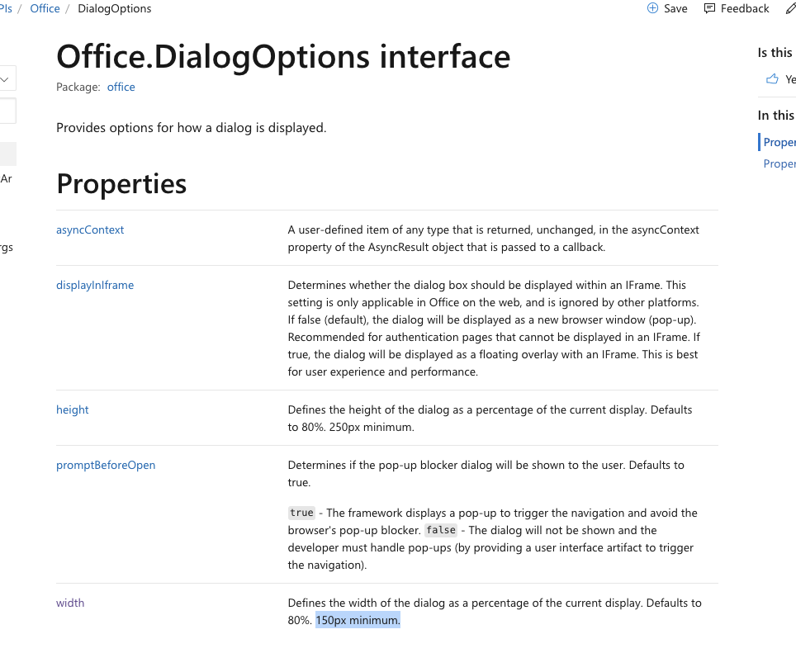796x672 pixels.
Task: Select the second item under In this article
Action: pyautogui.click(x=779, y=163)
